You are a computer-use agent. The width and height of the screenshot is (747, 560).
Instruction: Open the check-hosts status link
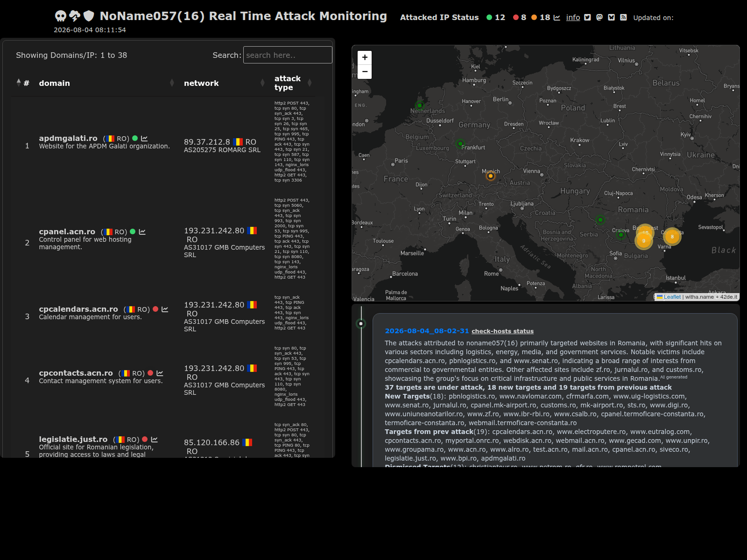[x=502, y=331]
